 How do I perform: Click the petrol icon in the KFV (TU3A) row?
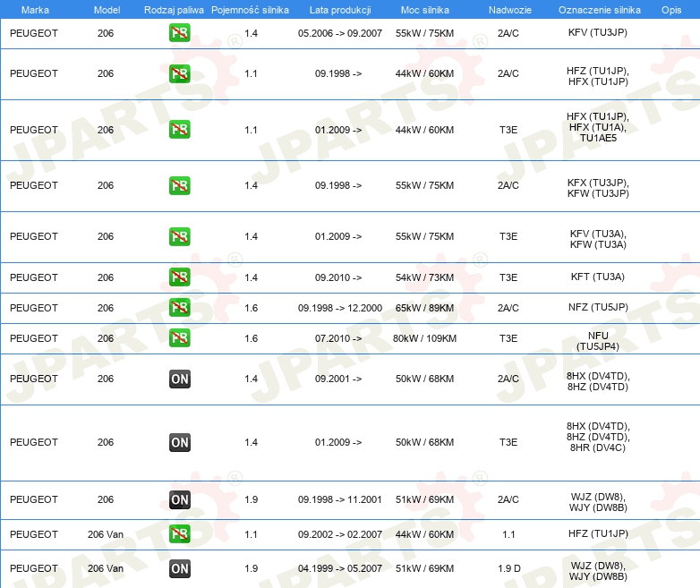point(179,236)
